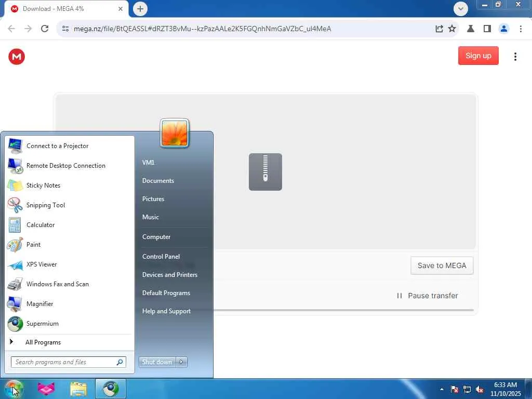The height and width of the screenshot is (399, 532).
Task: Open Devices and Printers
Action: (x=170, y=275)
